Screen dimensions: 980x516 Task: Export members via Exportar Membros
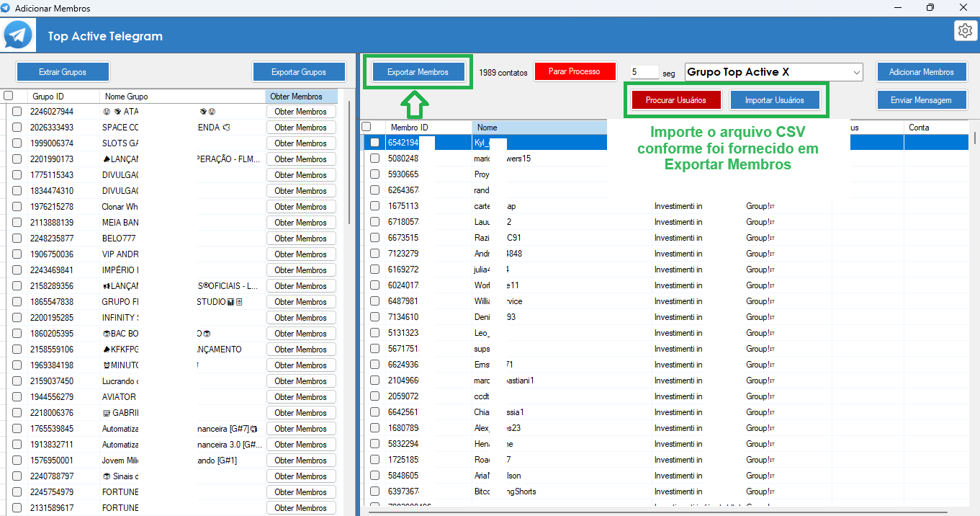coord(418,72)
